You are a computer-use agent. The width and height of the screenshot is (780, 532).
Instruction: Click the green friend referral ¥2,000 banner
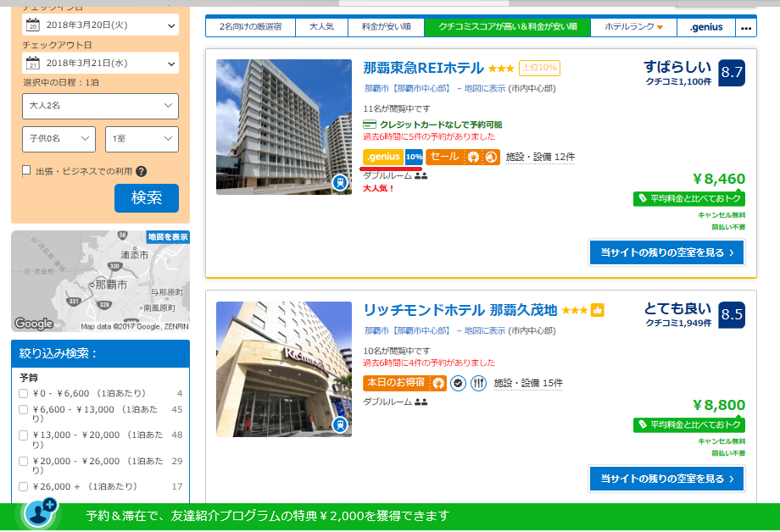pos(390,517)
